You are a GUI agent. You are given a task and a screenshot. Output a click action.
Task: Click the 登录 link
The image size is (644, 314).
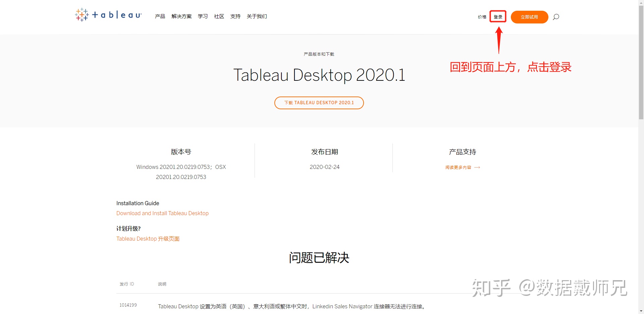[x=498, y=17]
